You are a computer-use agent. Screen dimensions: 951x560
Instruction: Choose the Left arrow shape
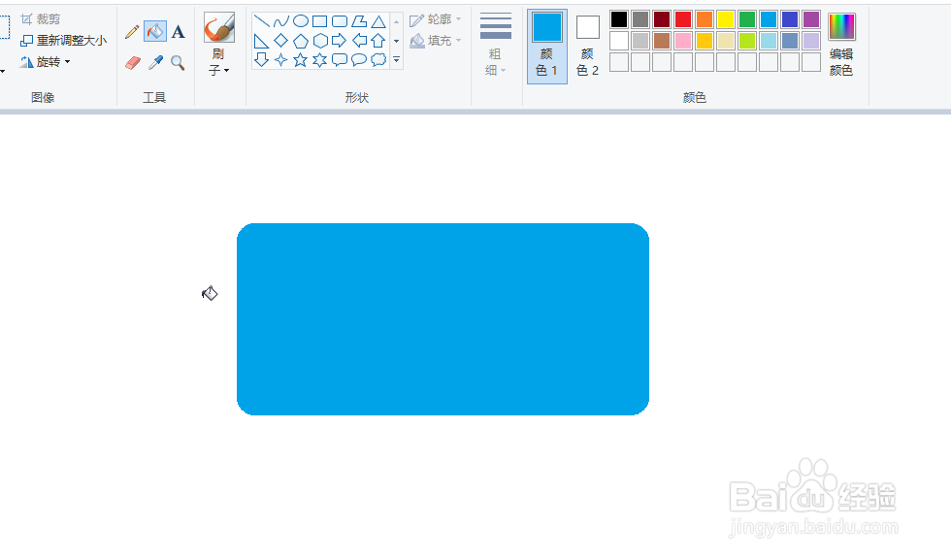(x=359, y=42)
